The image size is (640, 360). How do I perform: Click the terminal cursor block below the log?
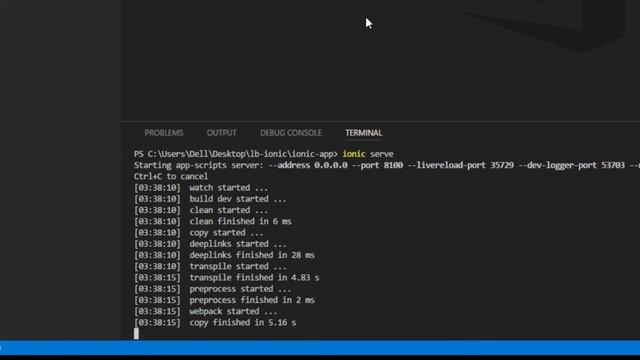coord(136,333)
